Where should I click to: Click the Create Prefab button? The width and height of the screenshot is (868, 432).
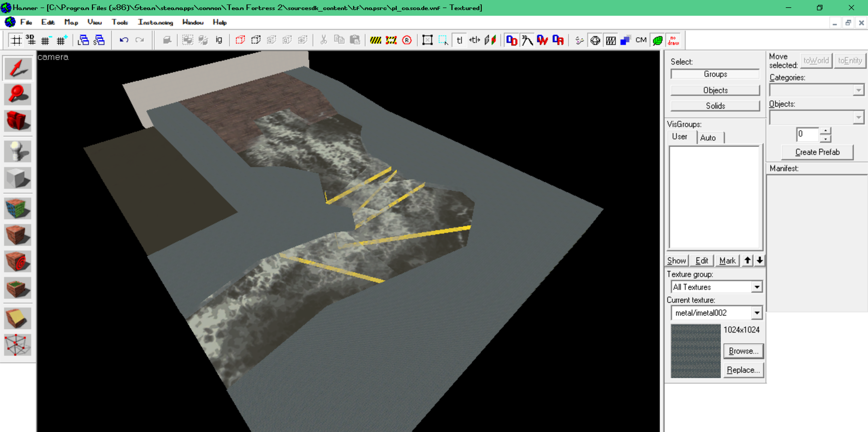coord(817,152)
